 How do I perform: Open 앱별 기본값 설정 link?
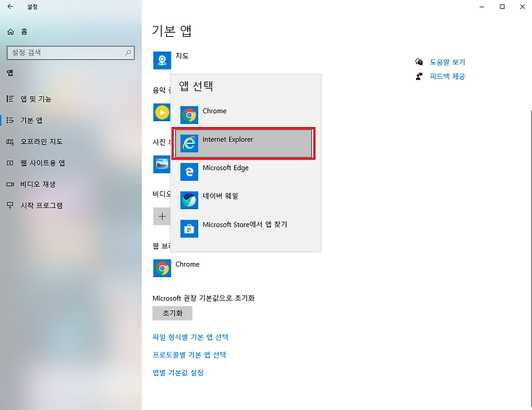point(178,373)
